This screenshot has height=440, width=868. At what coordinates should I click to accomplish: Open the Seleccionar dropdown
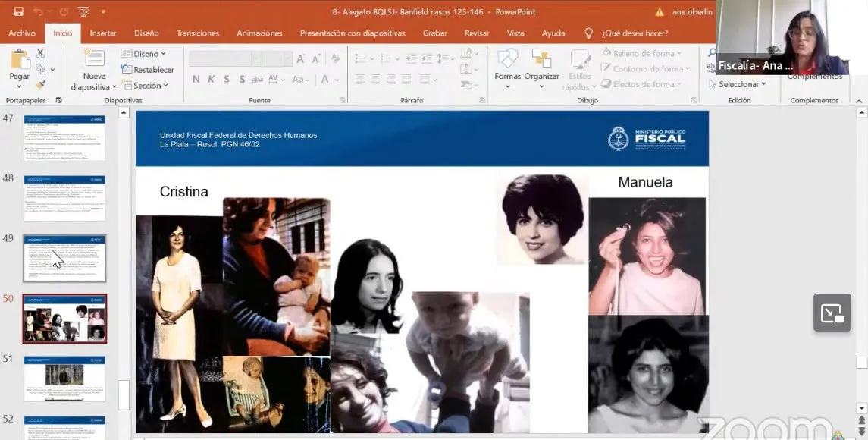tap(738, 84)
